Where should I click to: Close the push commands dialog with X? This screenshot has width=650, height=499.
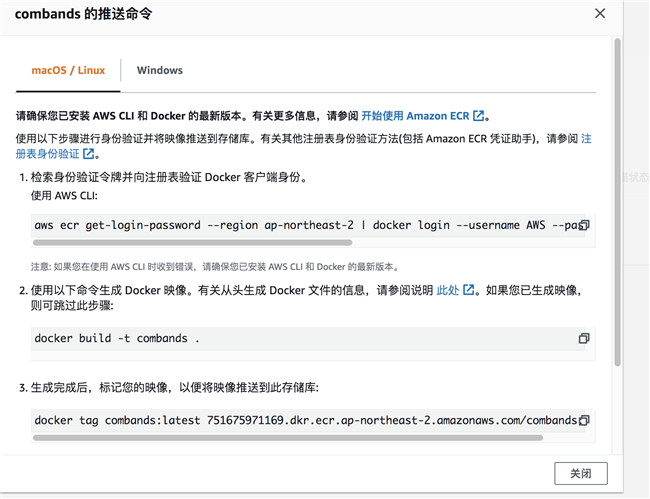tap(600, 14)
